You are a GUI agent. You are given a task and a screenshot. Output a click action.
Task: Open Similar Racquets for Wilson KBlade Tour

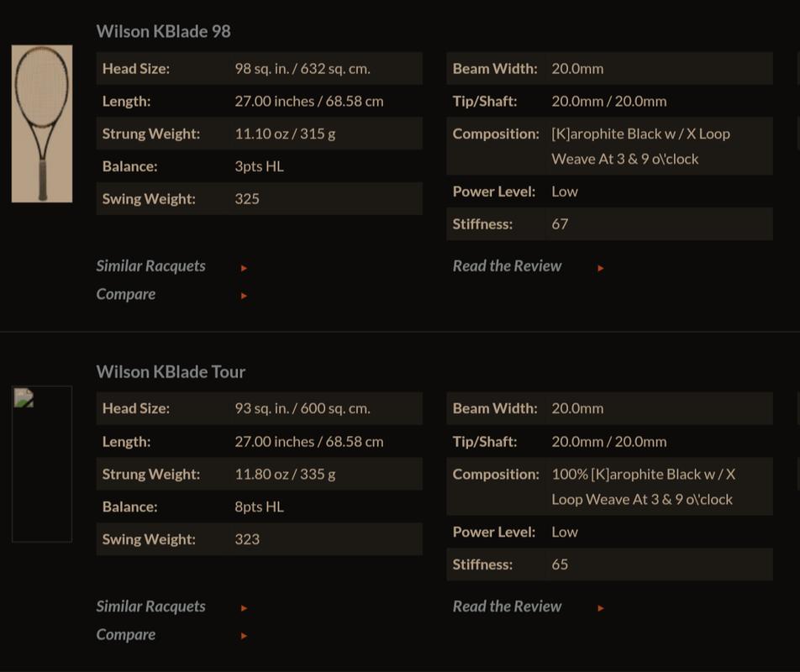[150, 606]
